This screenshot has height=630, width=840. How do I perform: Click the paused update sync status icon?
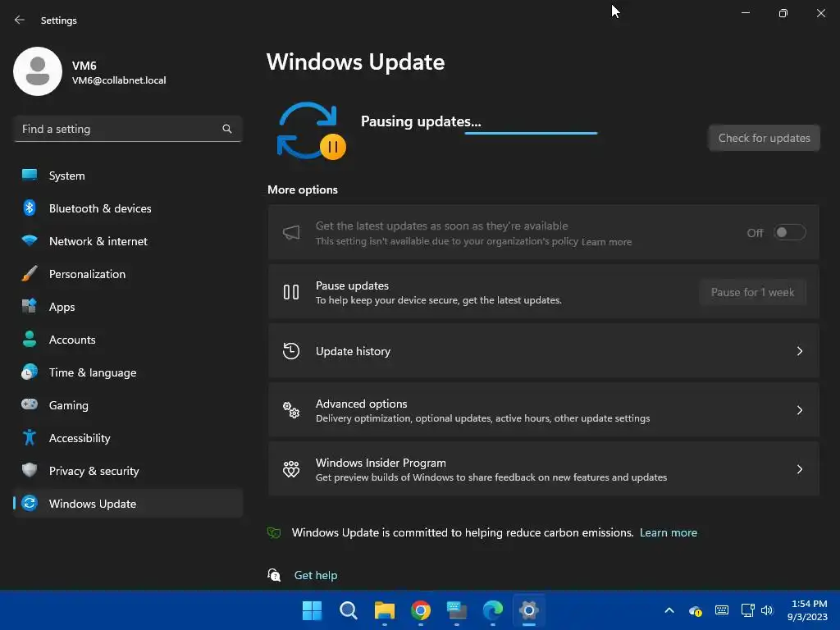point(311,131)
